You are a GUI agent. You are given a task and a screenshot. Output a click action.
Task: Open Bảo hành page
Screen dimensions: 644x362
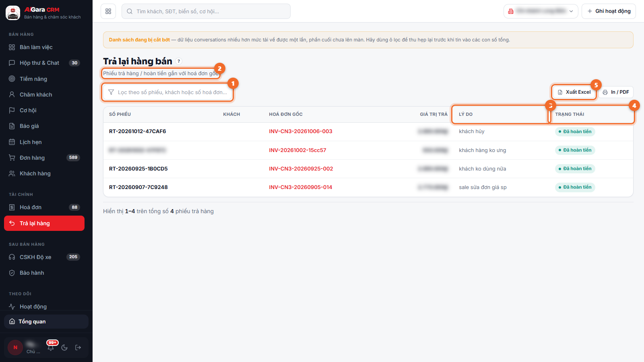click(x=44, y=273)
